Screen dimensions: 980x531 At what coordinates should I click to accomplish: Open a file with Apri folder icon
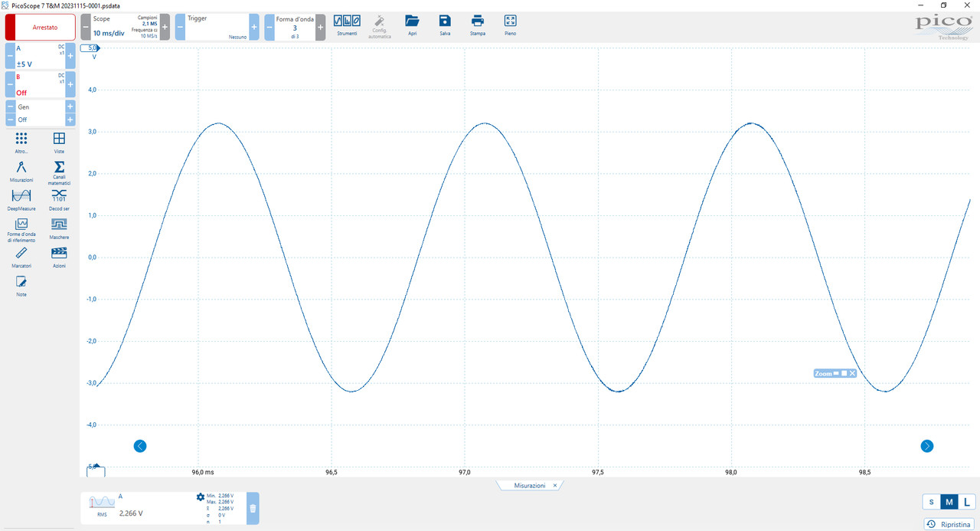(413, 25)
